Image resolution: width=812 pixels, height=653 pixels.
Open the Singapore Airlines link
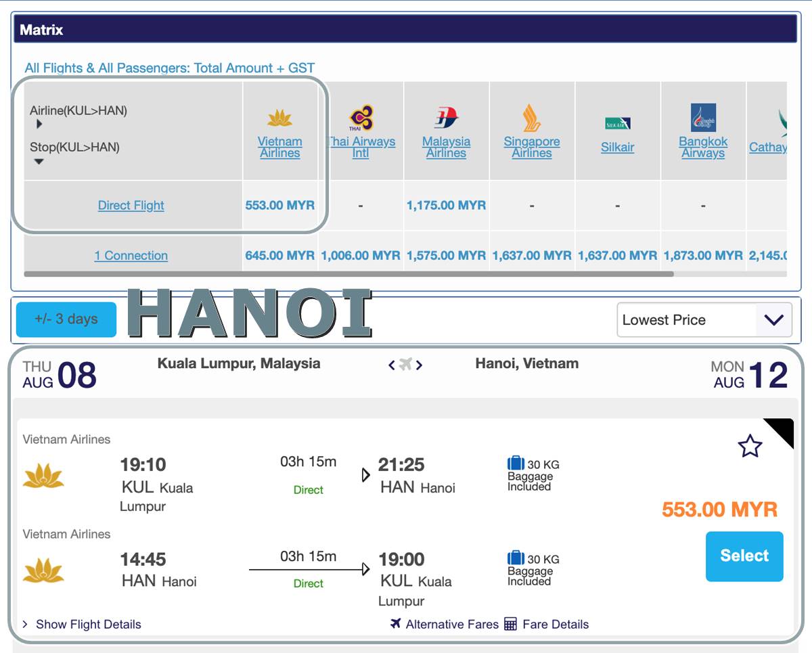coord(531,148)
